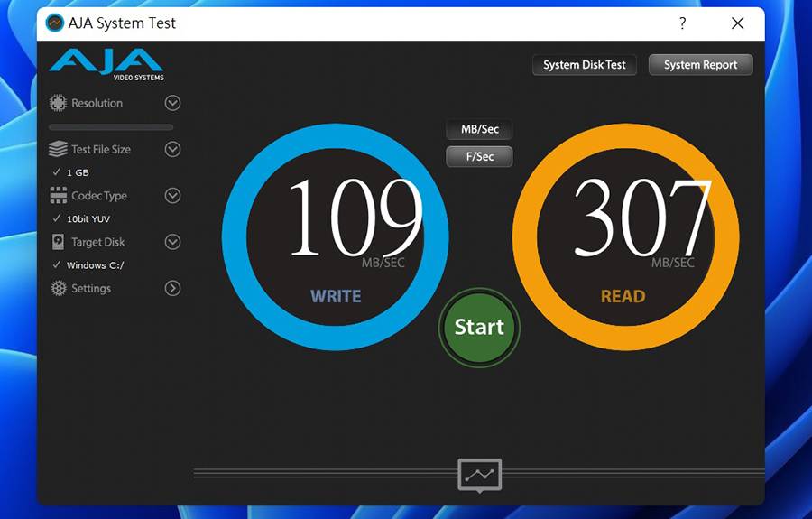Open the System Report view
This screenshot has width=812, height=519.
click(x=701, y=65)
